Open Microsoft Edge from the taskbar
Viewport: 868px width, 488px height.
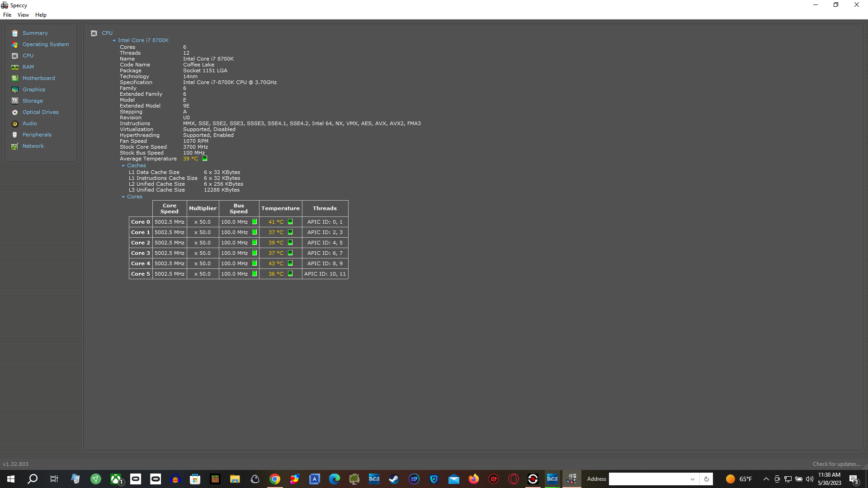coord(334,479)
